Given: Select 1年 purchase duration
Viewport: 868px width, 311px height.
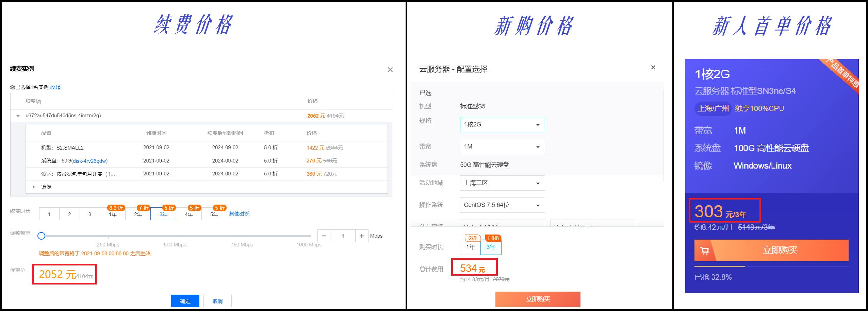Looking at the screenshot, I should pos(471,247).
